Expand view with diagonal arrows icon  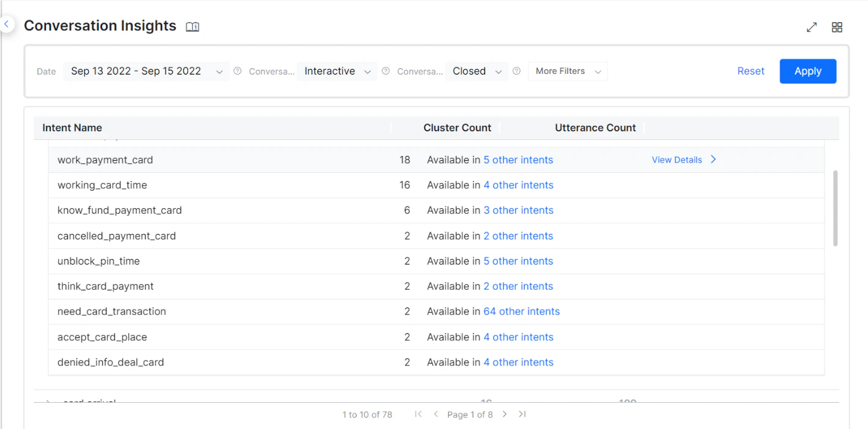[812, 27]
